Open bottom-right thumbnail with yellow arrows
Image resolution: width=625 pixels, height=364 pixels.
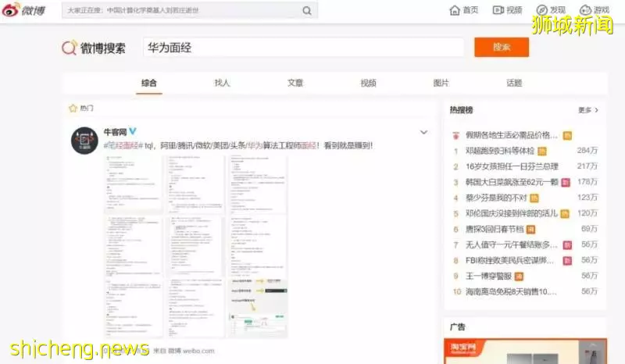pos(258,308)
